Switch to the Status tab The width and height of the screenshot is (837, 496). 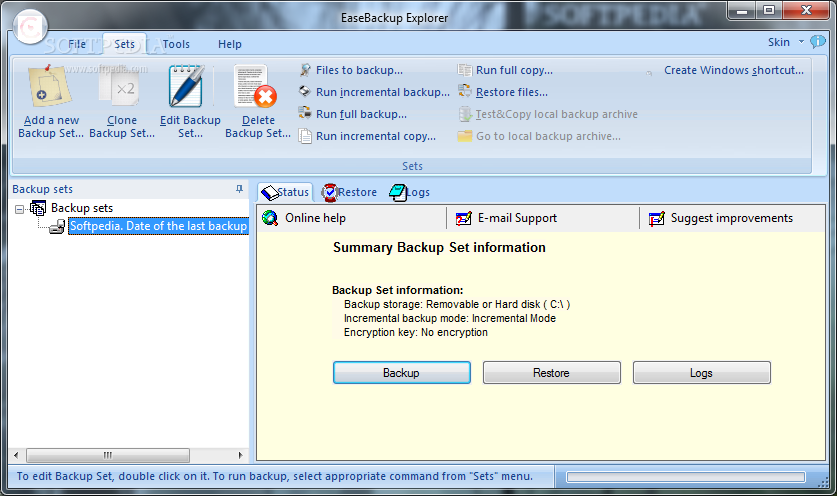[x=286, y=192]
